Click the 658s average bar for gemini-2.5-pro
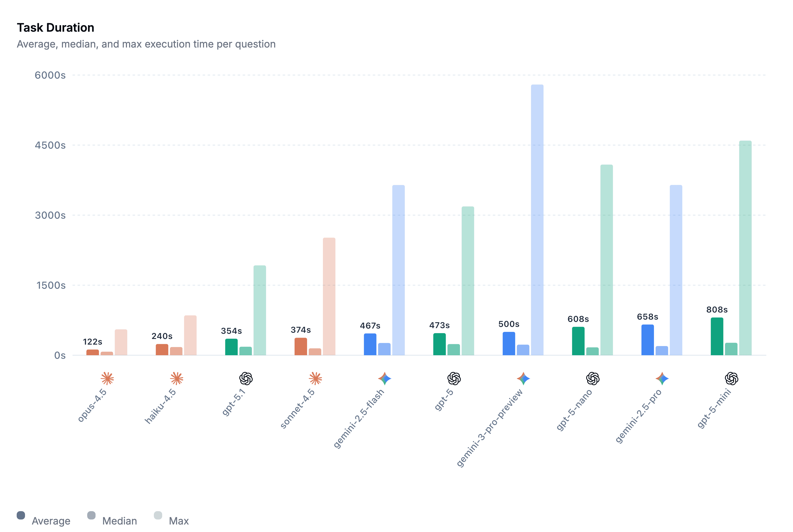The width and height of the screenshot is (793, 532). coord(647,340)
